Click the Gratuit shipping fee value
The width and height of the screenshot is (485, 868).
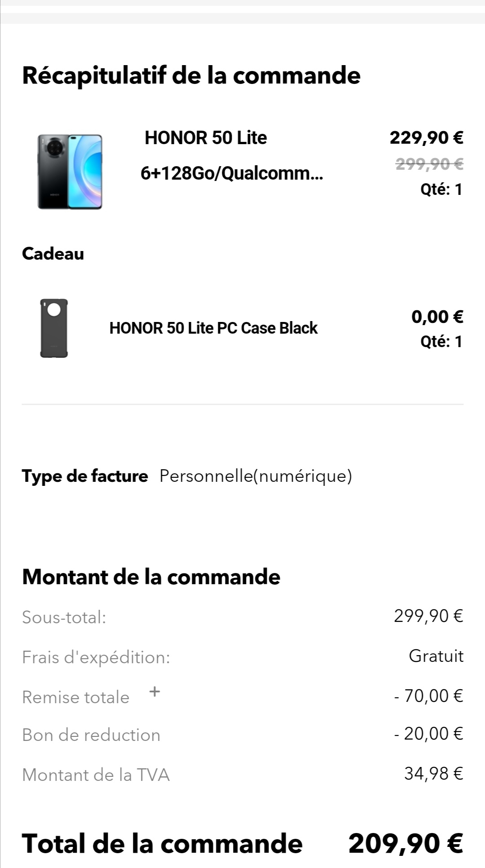pyautogui.click(x=436, y=656)
